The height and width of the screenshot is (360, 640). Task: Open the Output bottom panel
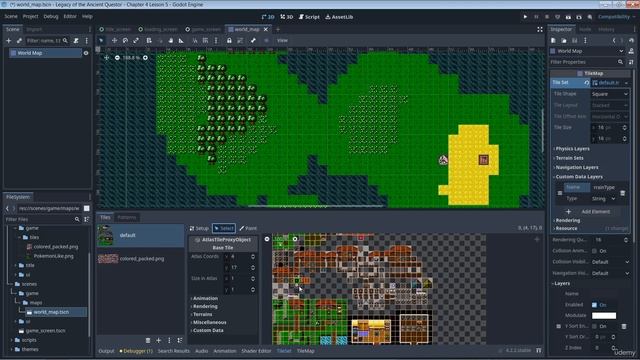click(106, 351)
